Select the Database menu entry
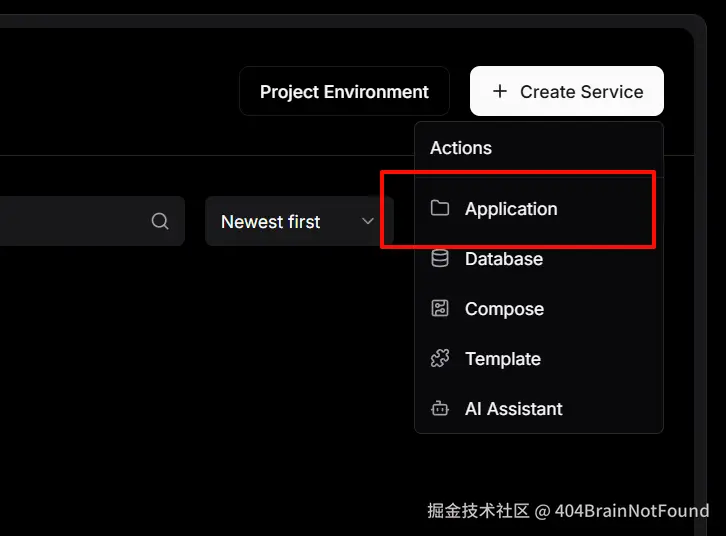This screenshot has width=726, height=536. (504, 259)
